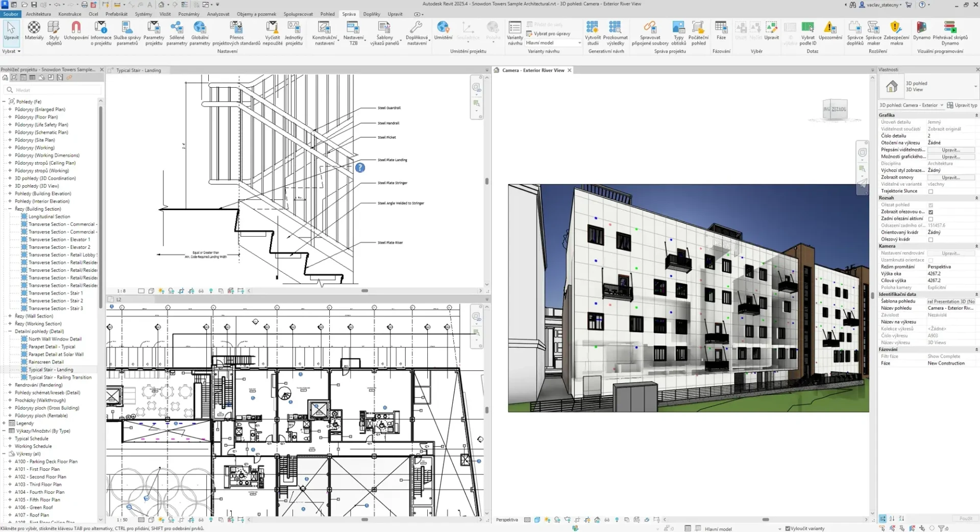This screenshot has width=980, height=532.
Task: Toggle Zobrazit ořezovou oblast checkbox
Action: [x=930, y=212]
